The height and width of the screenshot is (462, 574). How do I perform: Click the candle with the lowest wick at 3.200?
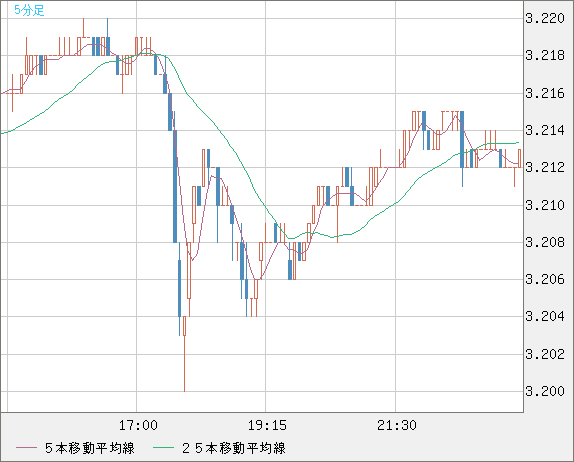point(184,354)
